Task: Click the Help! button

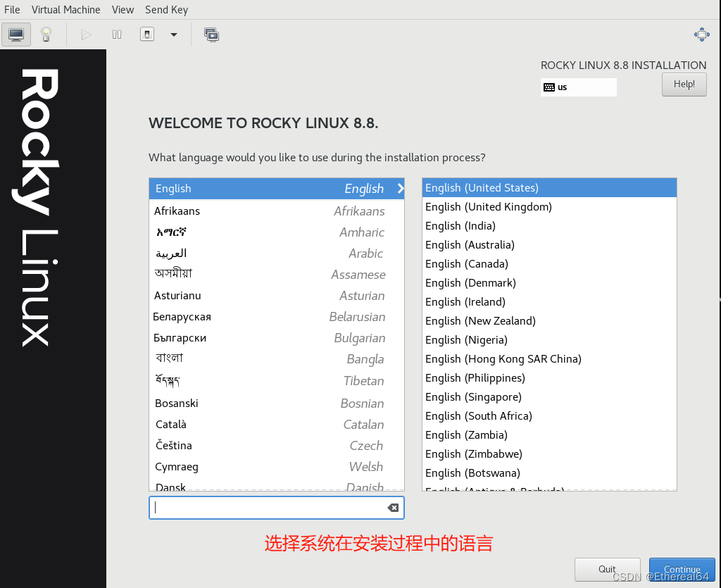Action: [x=684, y=85]
